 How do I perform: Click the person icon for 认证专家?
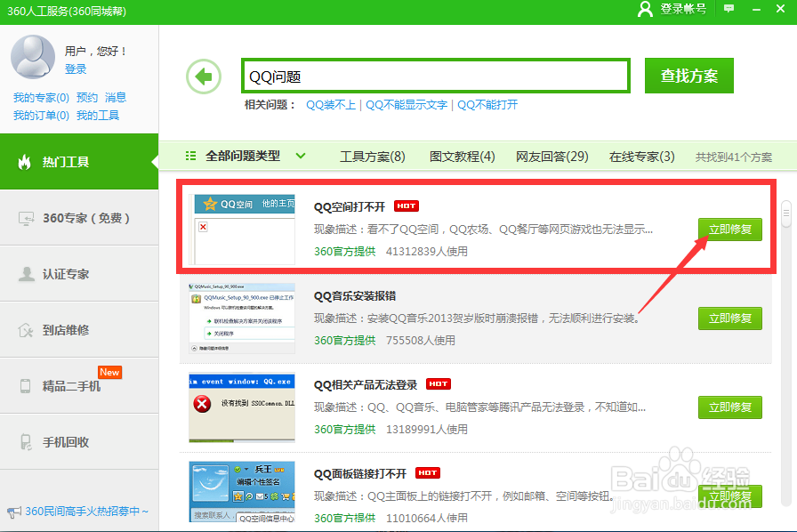click(26, 274)
